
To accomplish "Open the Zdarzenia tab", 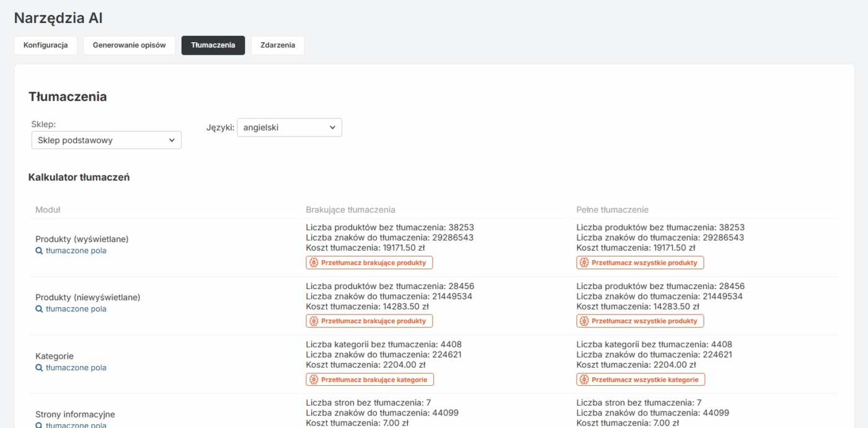I will point(277,45).
